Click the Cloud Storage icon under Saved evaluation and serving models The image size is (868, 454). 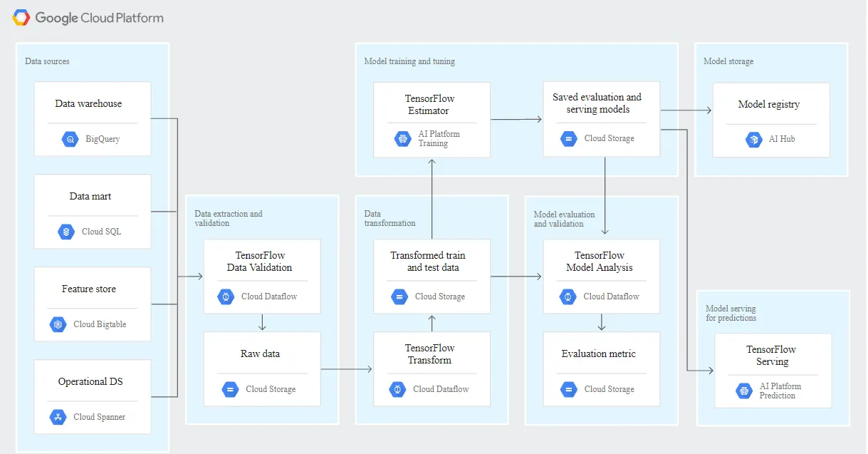pyautogui.click(x=569, y=138)
